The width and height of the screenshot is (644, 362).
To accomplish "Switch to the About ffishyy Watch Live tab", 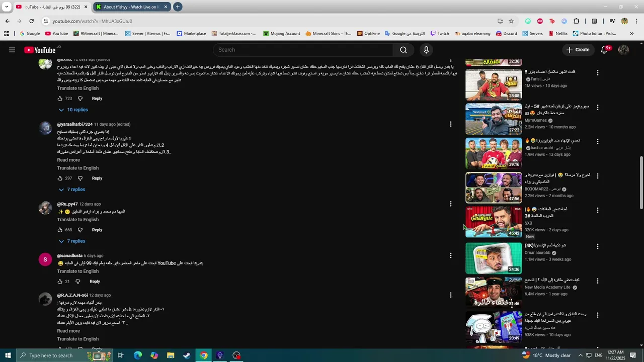I will click(131, 7).
